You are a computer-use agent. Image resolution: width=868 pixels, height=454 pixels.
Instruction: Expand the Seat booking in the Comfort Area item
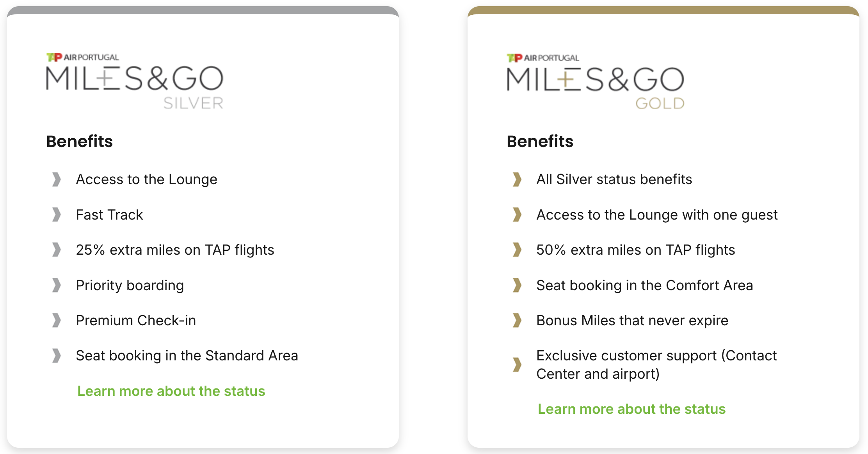coord(645,286)
